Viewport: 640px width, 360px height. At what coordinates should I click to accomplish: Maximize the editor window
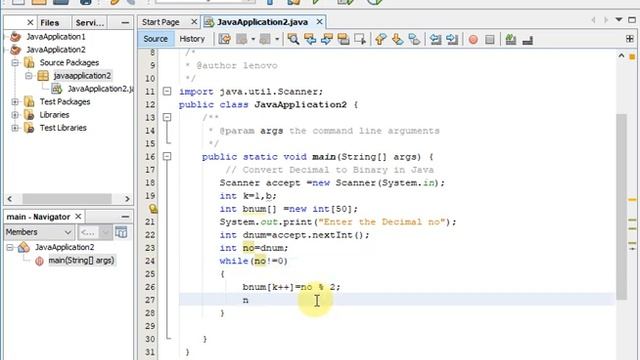(632, 20)
